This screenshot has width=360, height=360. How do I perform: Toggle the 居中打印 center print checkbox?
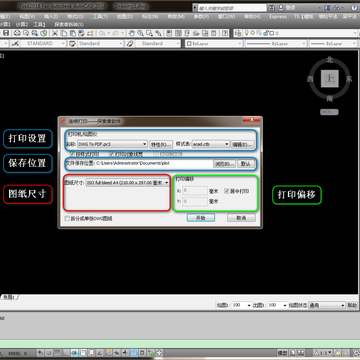pos(227,191)
